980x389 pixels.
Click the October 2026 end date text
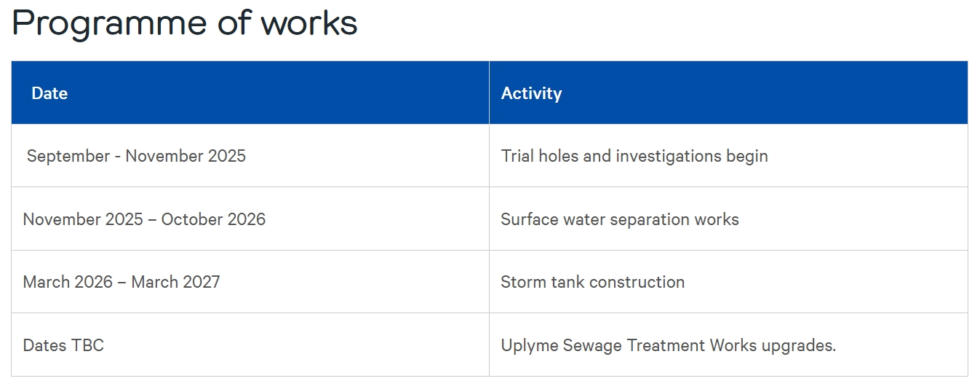(x=213, y=219)
